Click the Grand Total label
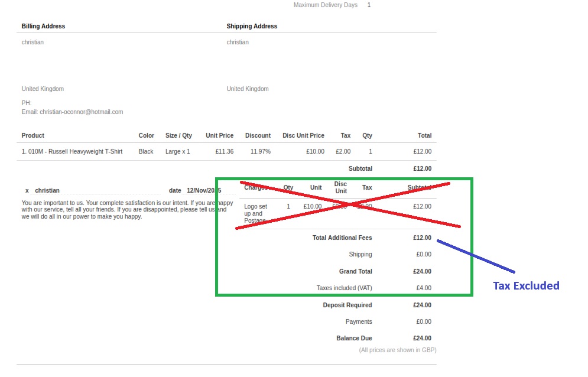This screenshot has height=377, width=588. [355, 271]
